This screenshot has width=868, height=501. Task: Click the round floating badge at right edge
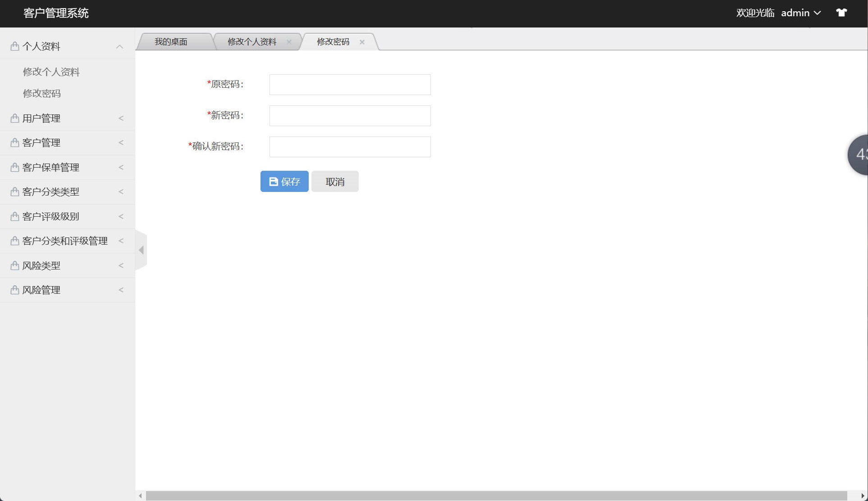[858, 155]
